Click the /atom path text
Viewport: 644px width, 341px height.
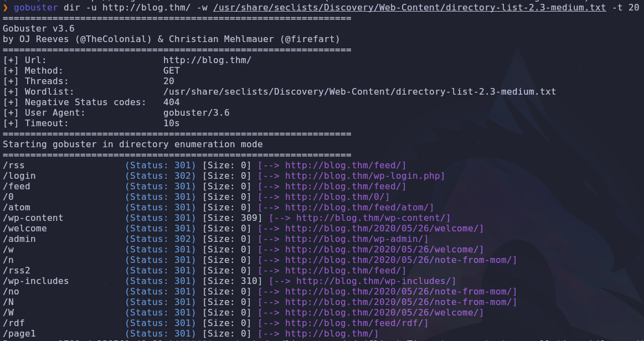pyautogui.click(x=17, y=207)
